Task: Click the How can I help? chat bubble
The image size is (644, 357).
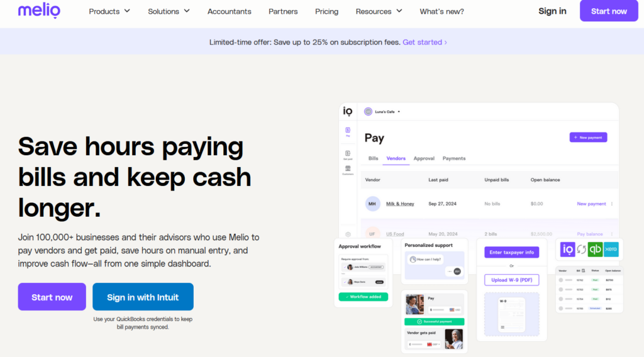Action: (426, 260)
